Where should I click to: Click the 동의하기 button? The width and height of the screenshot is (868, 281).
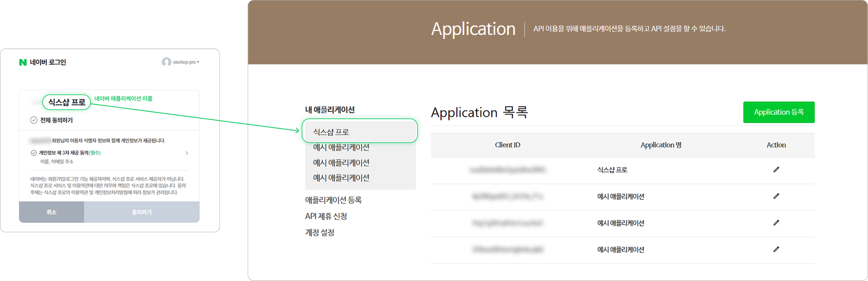(x=142, y=212)
